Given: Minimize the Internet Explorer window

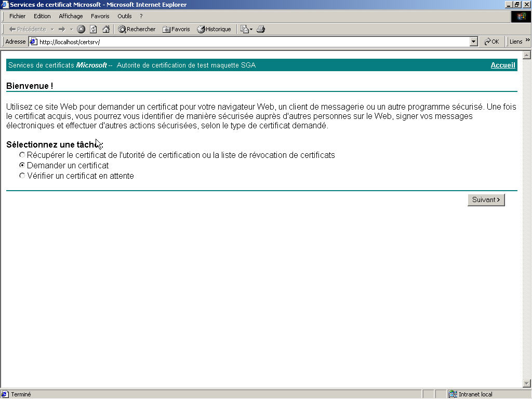Looking at the screenshot, I should tap(509, 4).
